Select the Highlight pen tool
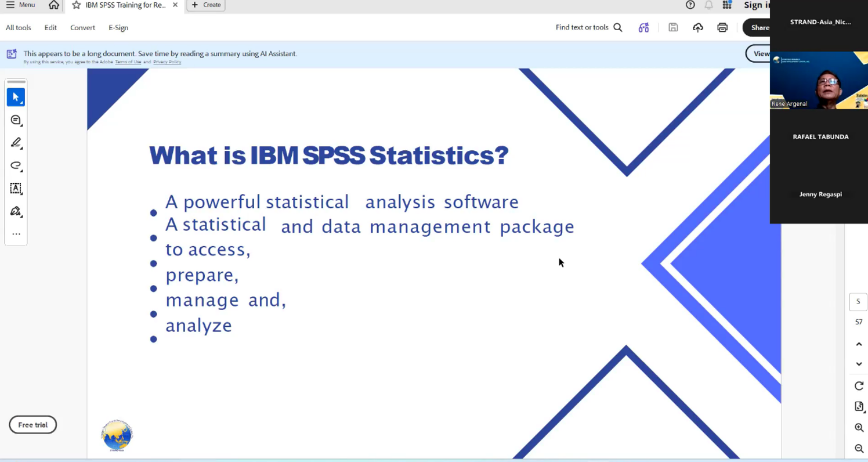This screenshot has width=868, height=462. (x=16, y=143)
